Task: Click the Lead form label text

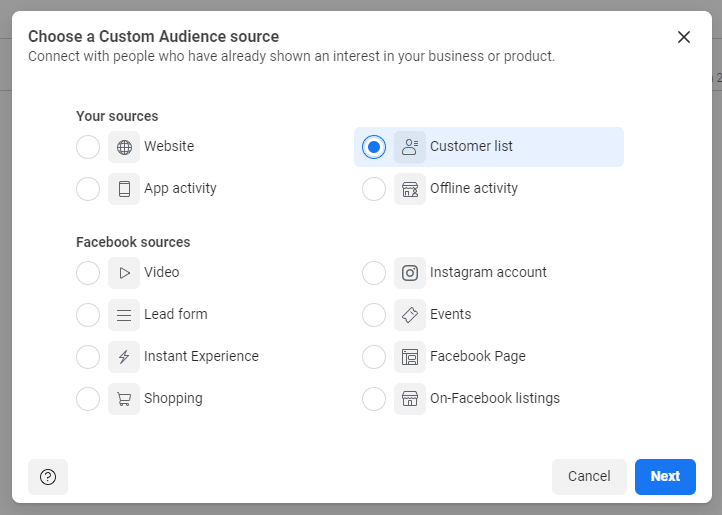Action: [x=176, y=314]
